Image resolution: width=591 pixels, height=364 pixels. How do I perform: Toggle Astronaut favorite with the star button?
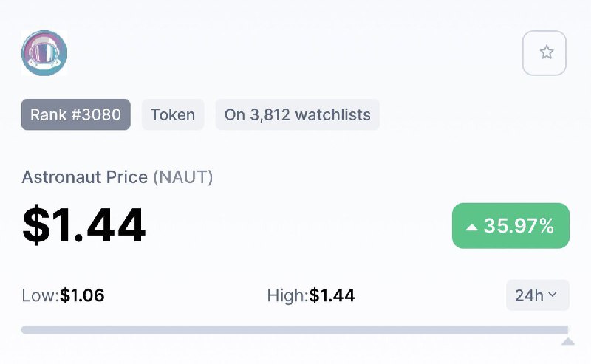544,53
